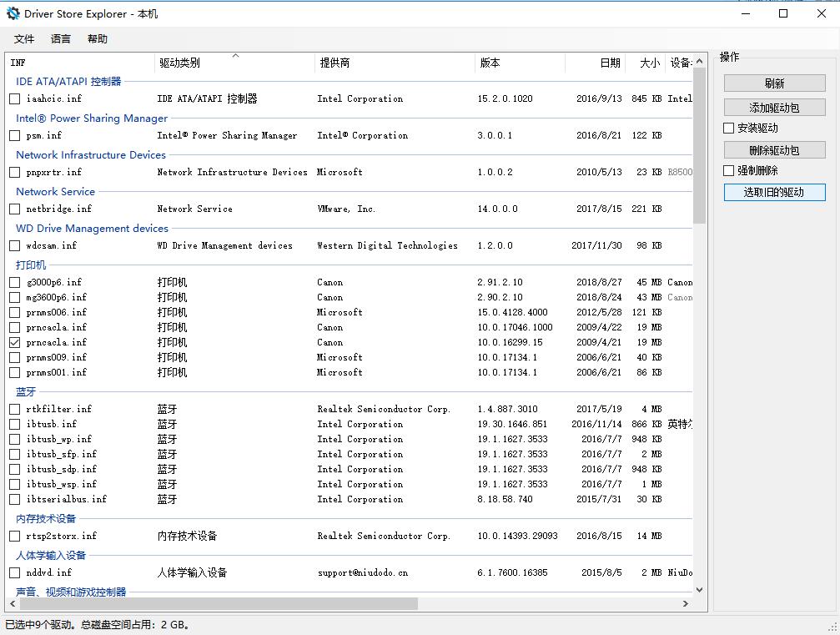Check the nddvd.inf driver entry
Screen dimensions: 840x635
point(14,572)
